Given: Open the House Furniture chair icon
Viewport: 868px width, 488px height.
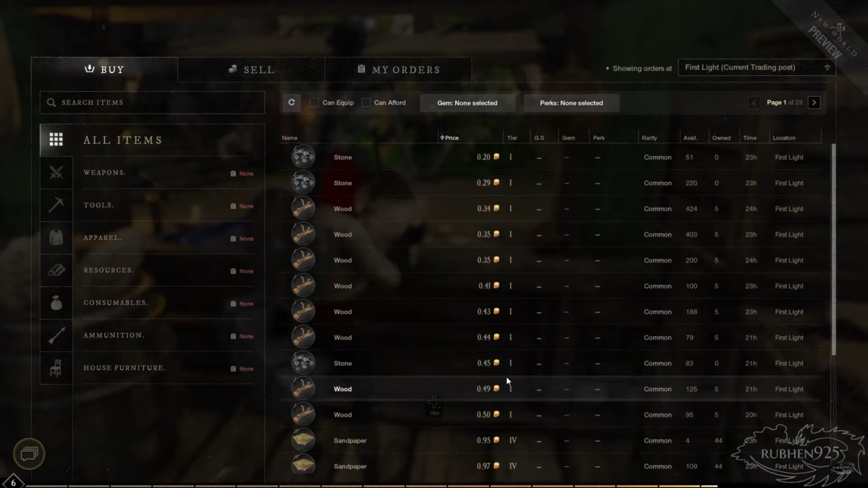Looking at the screenshot, I should 56,368.
